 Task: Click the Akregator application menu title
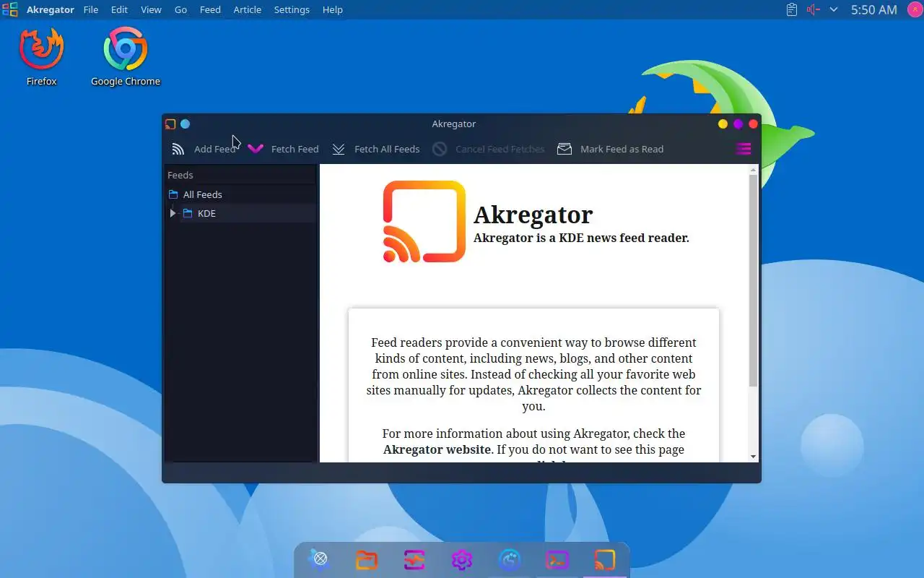51,9
